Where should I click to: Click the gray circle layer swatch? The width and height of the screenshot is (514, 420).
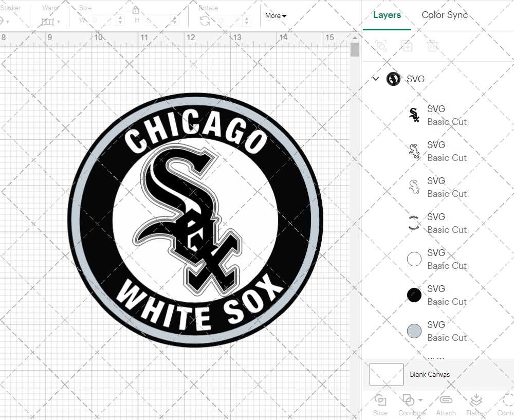(x=414, y=331)
